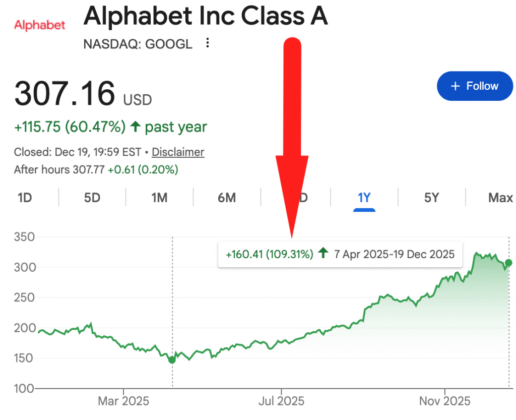Select the active 1Y tab

[364, 198]
